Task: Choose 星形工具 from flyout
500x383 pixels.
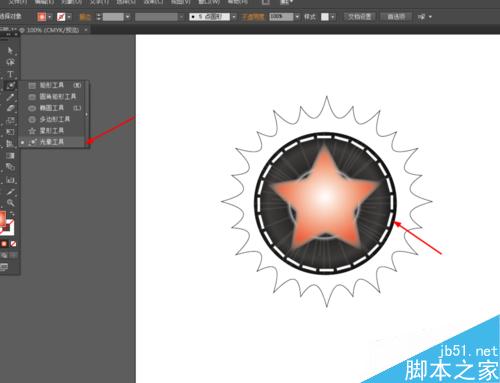Action: (54, 131)
